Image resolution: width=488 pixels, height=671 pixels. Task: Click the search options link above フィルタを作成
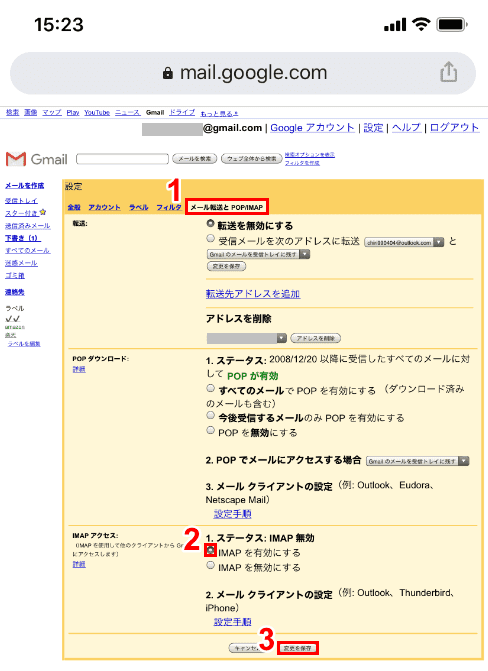click(x=310, y=154)
